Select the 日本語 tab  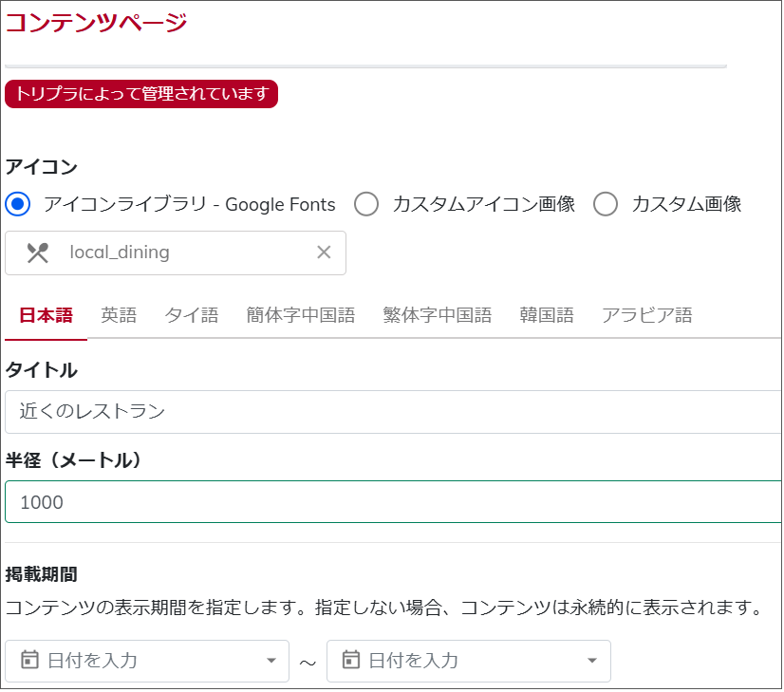click(46, 315)
